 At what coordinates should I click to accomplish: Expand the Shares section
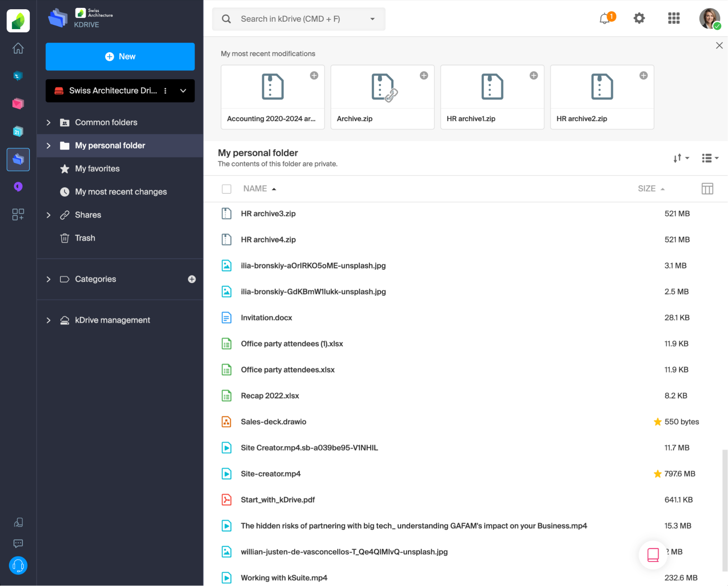coord(48,215)
